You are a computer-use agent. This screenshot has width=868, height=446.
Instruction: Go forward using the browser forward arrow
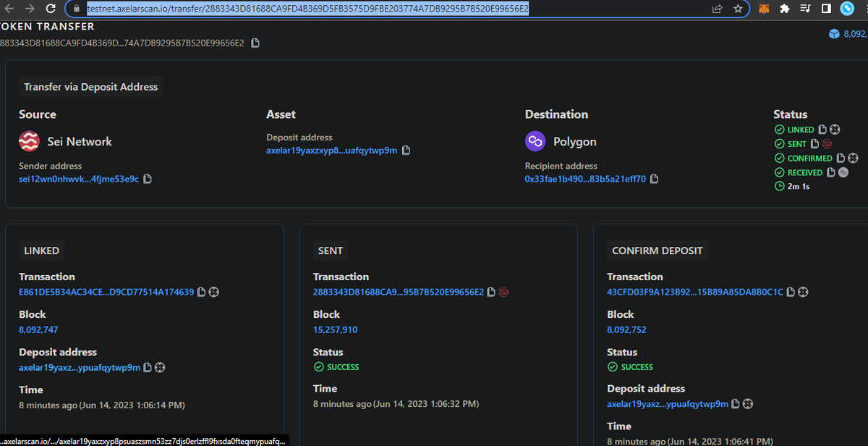tap(30, 9)
